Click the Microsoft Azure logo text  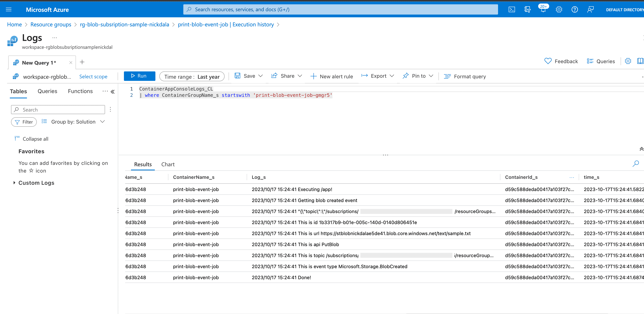47,9
